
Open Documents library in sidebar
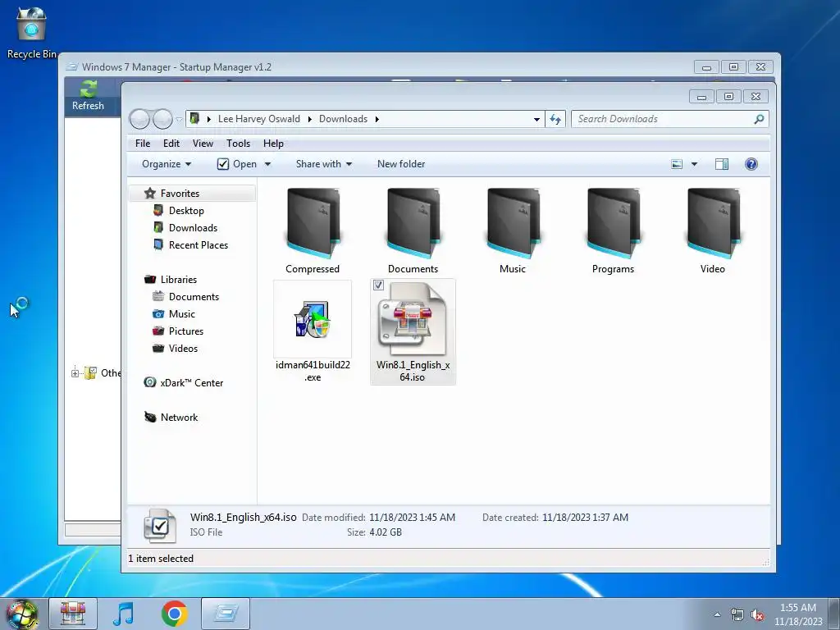(194, 297)
